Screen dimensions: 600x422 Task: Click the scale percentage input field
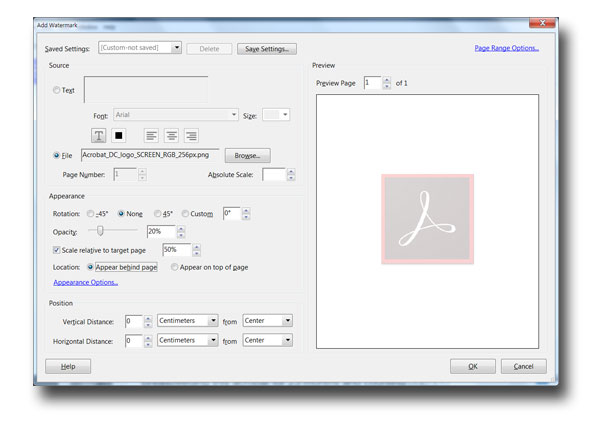pos(178,249)
